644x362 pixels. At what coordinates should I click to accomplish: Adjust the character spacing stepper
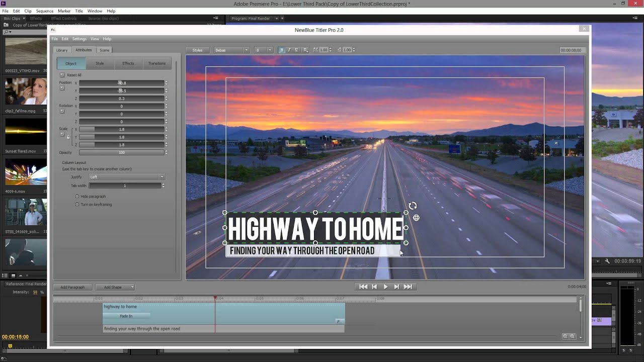click(331, 50)
